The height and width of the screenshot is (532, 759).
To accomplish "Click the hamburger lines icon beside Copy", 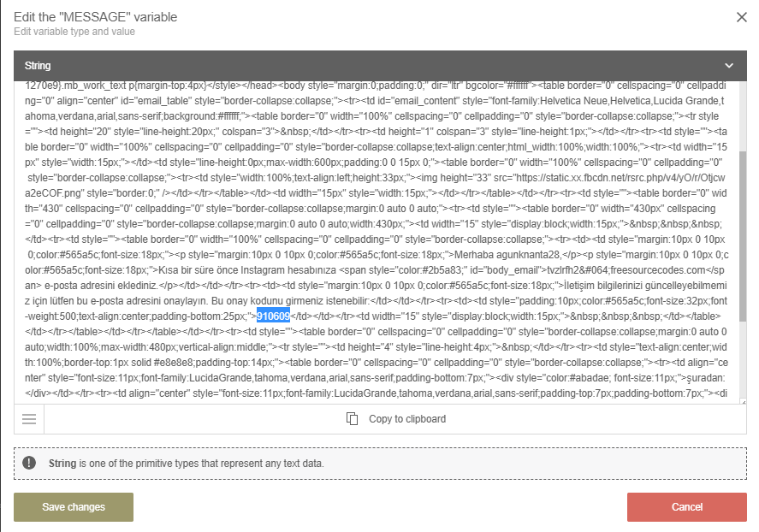I will (29, 419).
